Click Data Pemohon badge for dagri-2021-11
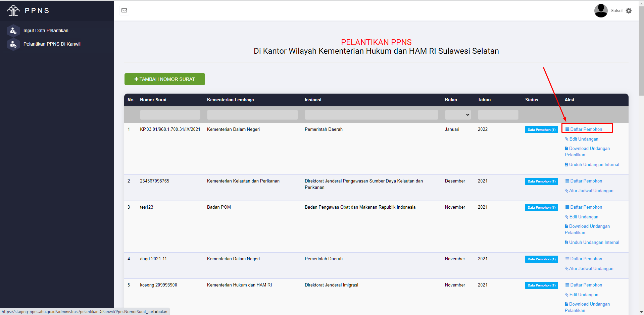The image size is (644, 315). [x=541, y=259]
